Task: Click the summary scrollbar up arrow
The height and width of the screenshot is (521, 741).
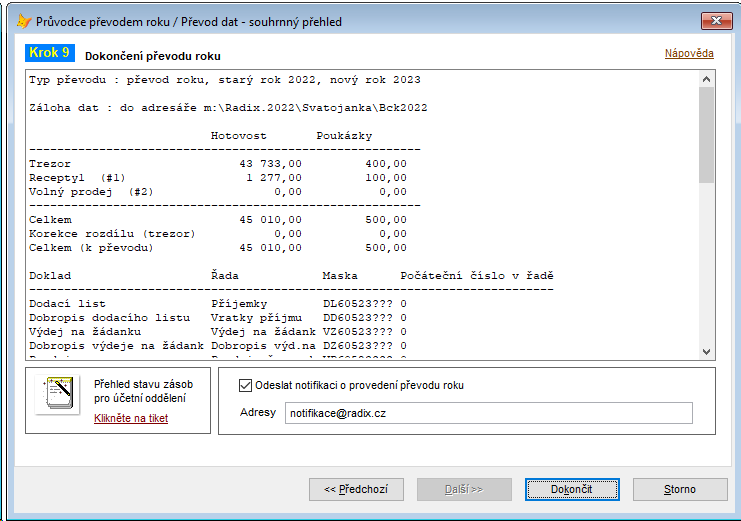Action: [x=707, y=79]
